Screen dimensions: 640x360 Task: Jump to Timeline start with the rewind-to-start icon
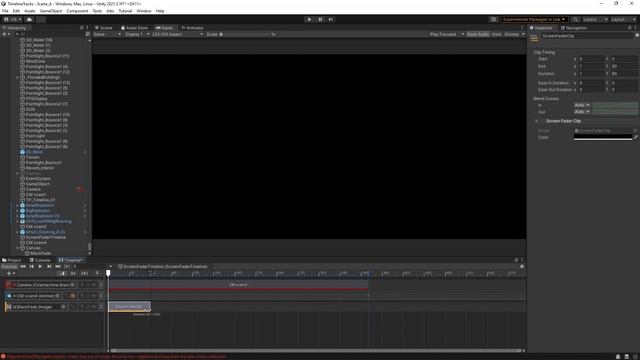[x=23, y=267]
